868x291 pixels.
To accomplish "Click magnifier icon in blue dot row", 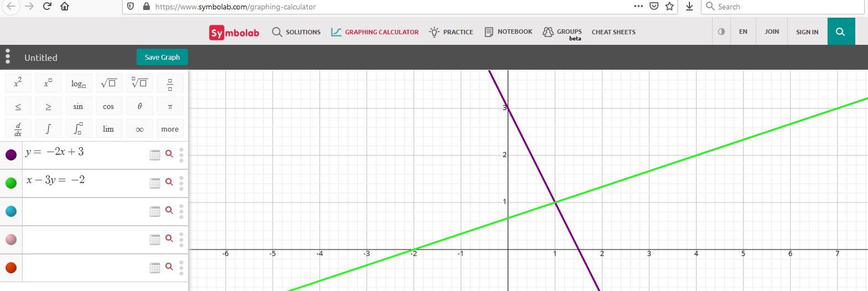I will pos(169,210).
